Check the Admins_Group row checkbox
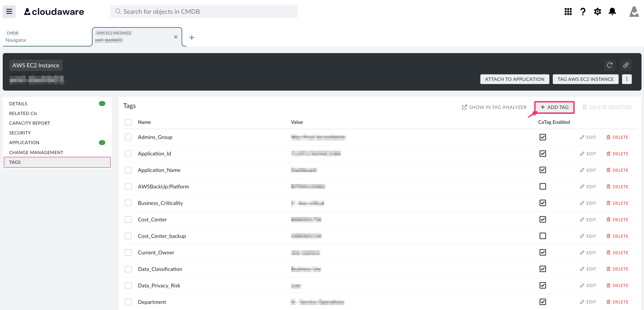644x310 pixels. click(128, 137)
